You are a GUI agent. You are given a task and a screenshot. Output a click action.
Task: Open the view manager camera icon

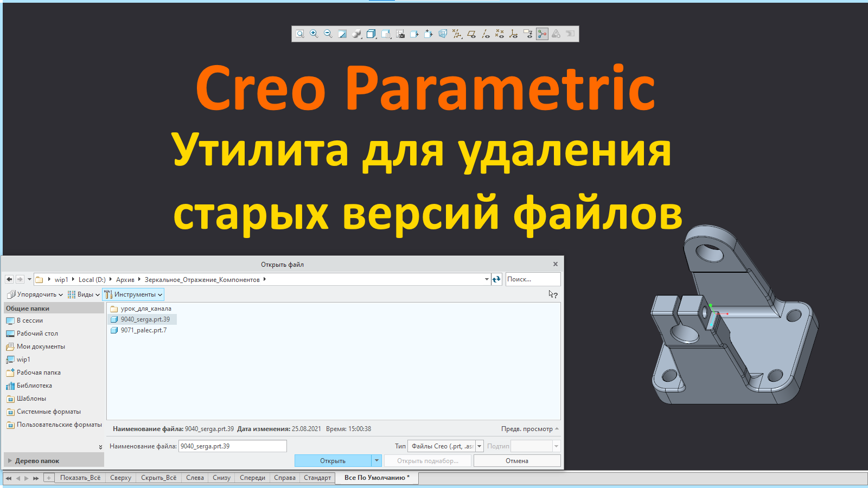tap(400, 34)
